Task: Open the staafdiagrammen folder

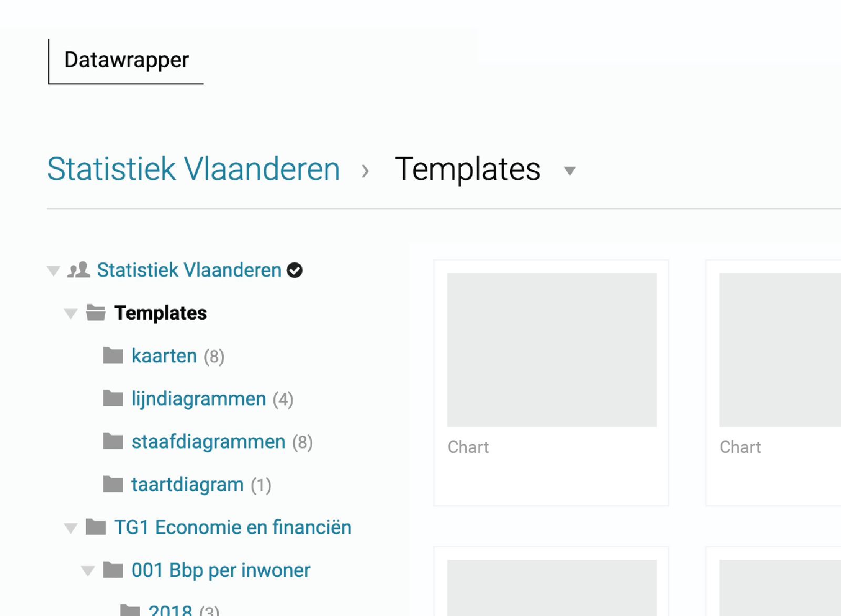Action: coord(208,442)
